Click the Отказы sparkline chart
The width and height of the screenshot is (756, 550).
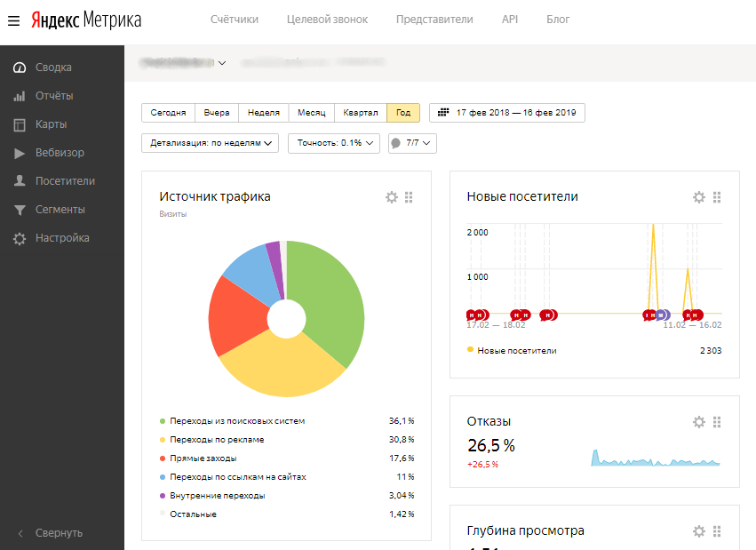point(656,458)
